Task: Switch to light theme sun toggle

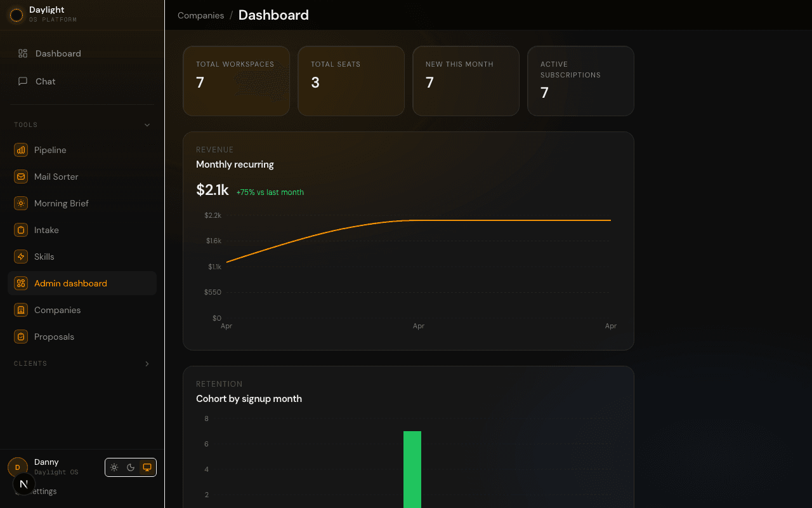Action: (x=114, y=467)
